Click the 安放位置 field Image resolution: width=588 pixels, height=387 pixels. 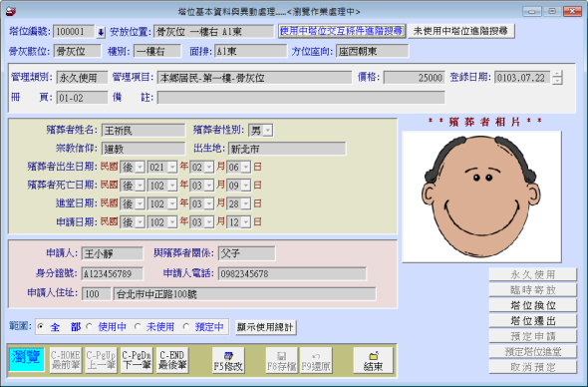[213, 32]
